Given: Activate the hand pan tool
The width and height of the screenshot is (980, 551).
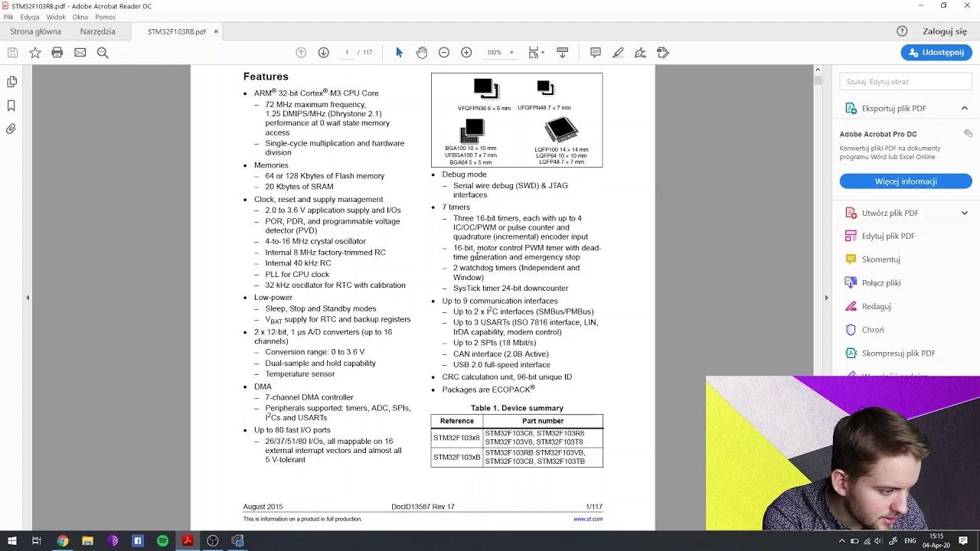Looking at the screenshot, I should tap(422, 53).
